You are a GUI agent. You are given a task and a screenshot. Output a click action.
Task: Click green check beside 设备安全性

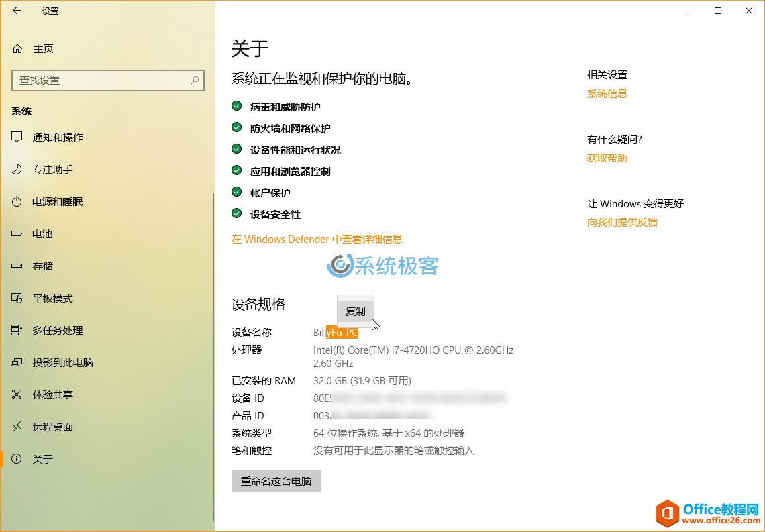point(237,213)
